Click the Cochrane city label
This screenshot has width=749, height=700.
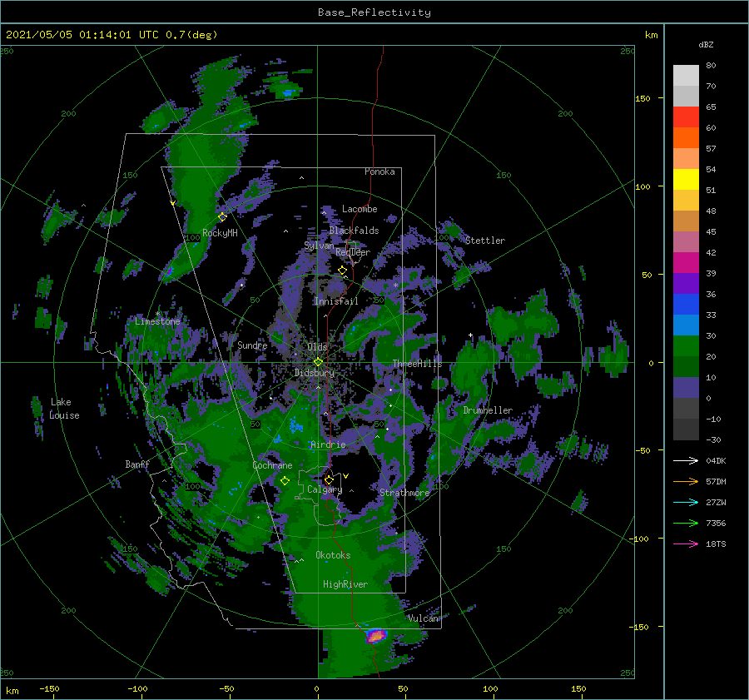272,465
